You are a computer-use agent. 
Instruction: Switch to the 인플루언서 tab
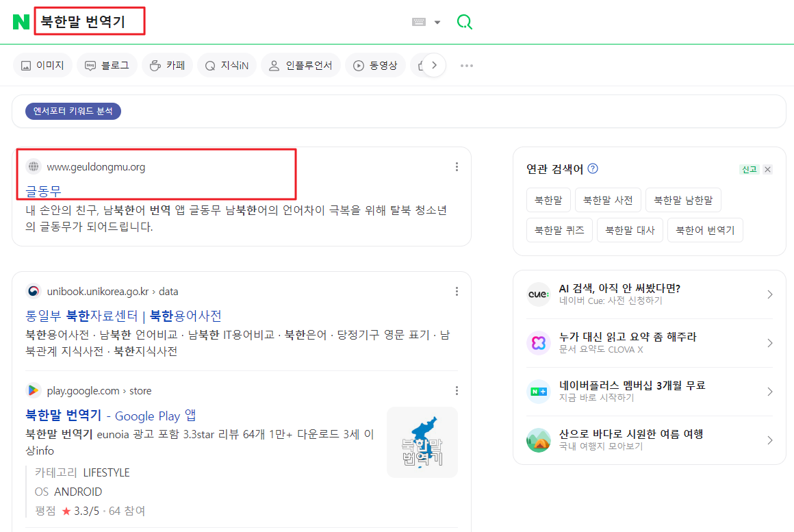(300, 65)
